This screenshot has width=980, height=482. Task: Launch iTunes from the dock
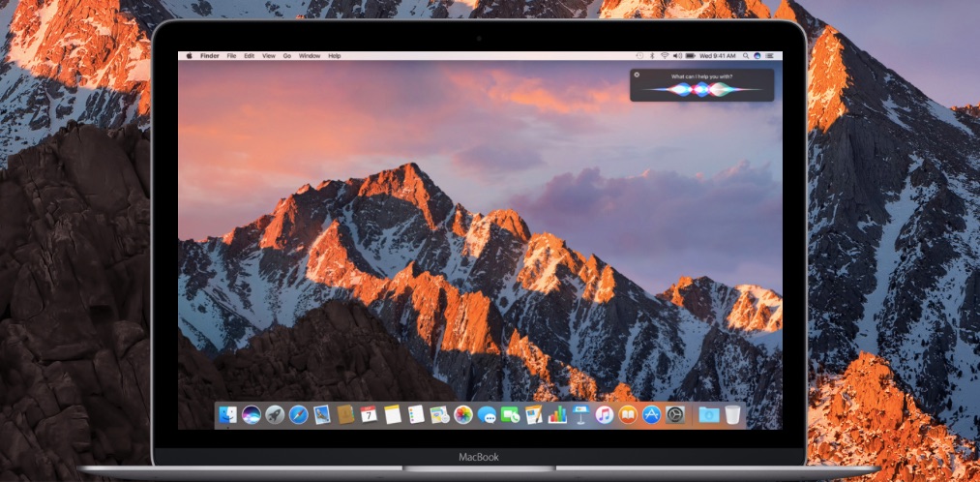605,415
